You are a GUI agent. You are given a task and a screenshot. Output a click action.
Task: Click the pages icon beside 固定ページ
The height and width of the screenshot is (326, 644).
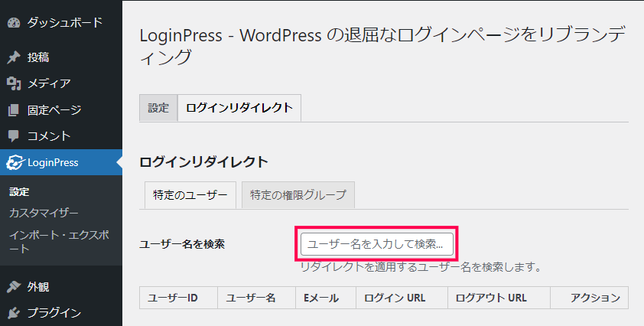pyautogui.click(x=14, y=109)
